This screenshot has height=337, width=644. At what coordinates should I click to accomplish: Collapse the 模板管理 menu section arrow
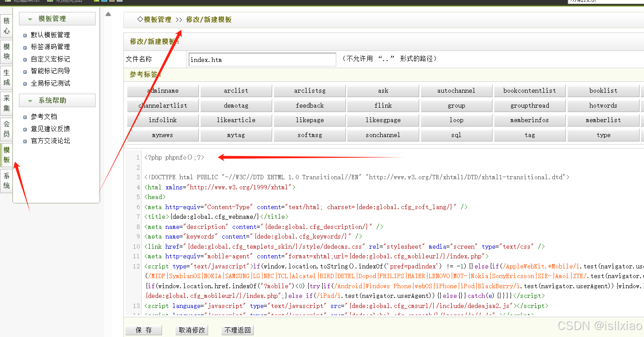(x=30, y=19)
